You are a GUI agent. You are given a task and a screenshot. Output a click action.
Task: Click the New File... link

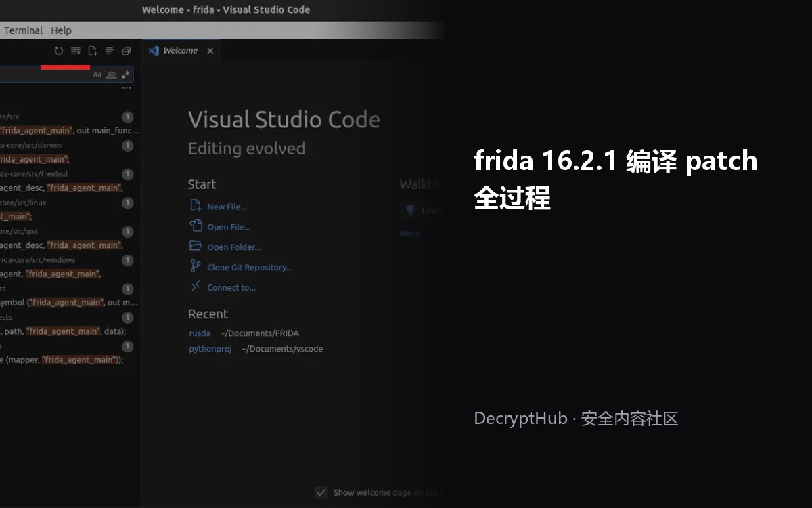pyautogui.click(x=227, y=207)
